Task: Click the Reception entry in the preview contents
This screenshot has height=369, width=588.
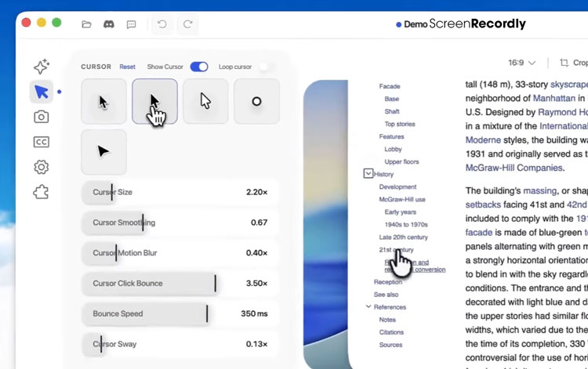Action: tap(388, 282)
